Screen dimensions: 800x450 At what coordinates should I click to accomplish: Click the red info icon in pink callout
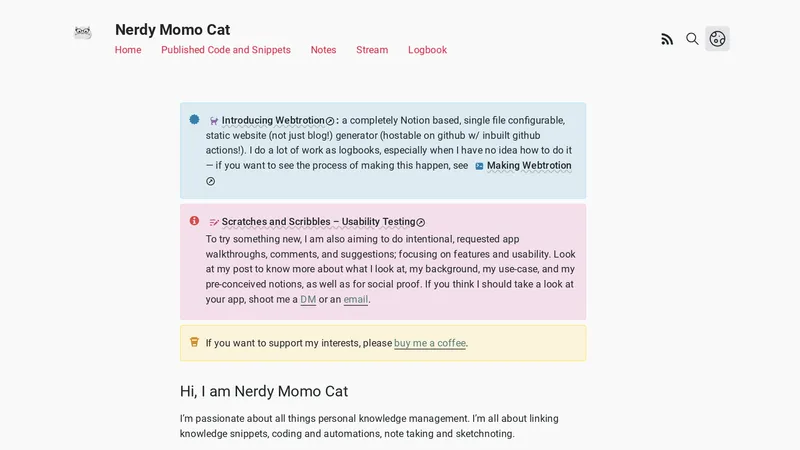click(194, 221)
